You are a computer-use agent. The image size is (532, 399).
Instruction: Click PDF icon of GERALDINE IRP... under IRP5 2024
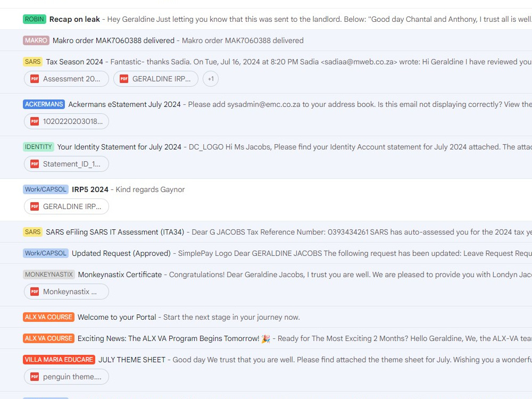coord(35,206)
